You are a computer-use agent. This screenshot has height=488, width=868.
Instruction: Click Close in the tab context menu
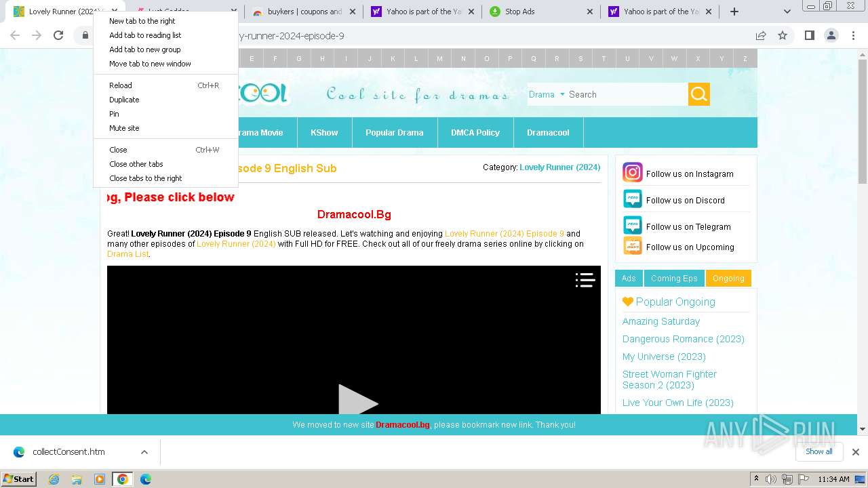coord(165,150)
